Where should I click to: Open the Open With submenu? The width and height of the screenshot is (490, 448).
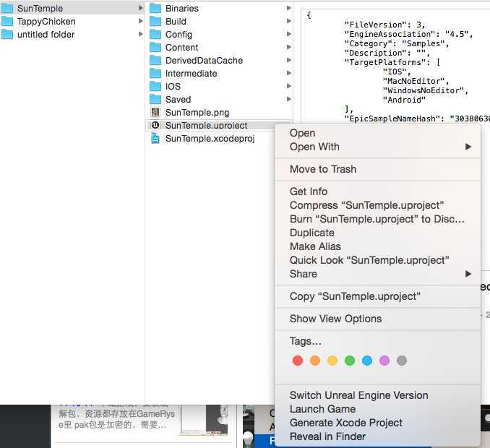[377, 147]
